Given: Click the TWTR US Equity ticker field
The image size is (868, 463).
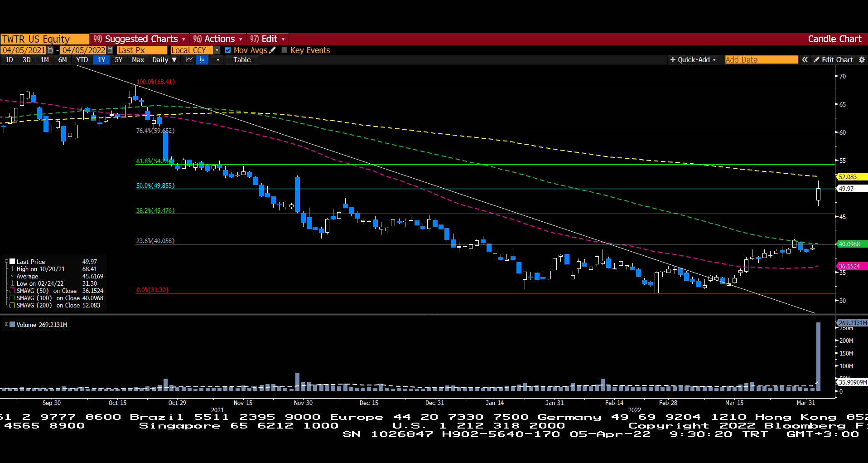Looking at the screenshot, I should [x=45, y=39].
